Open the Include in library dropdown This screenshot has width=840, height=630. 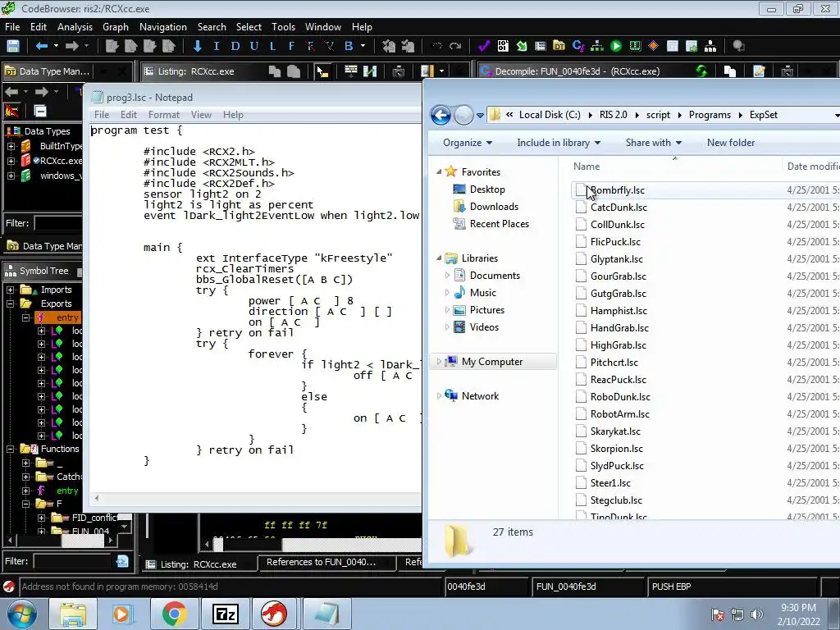[558, 143]
